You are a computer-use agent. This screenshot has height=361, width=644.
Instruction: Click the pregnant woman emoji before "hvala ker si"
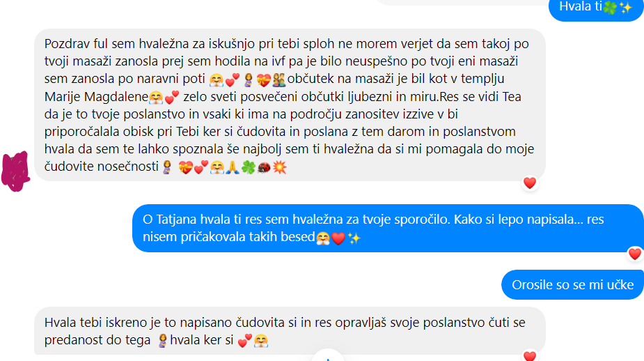tap(163, 341)
